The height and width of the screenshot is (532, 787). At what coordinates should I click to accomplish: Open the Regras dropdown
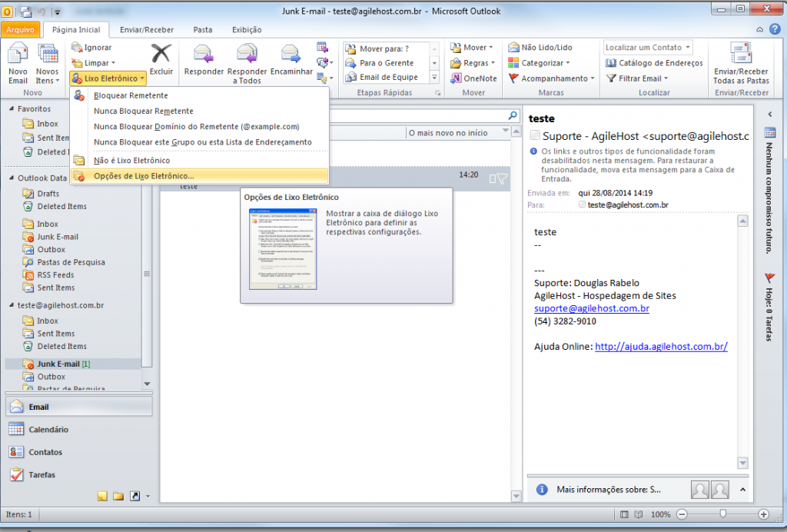click(x=473, y=63)
